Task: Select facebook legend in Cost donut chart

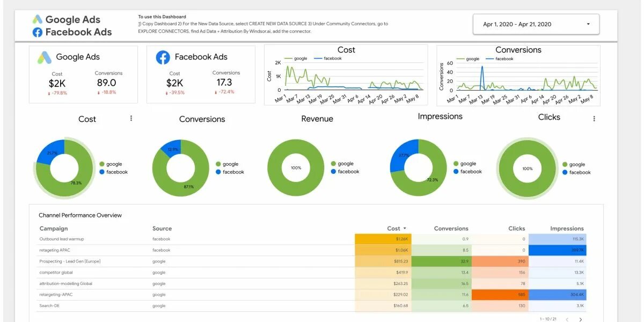Action: 114,172
